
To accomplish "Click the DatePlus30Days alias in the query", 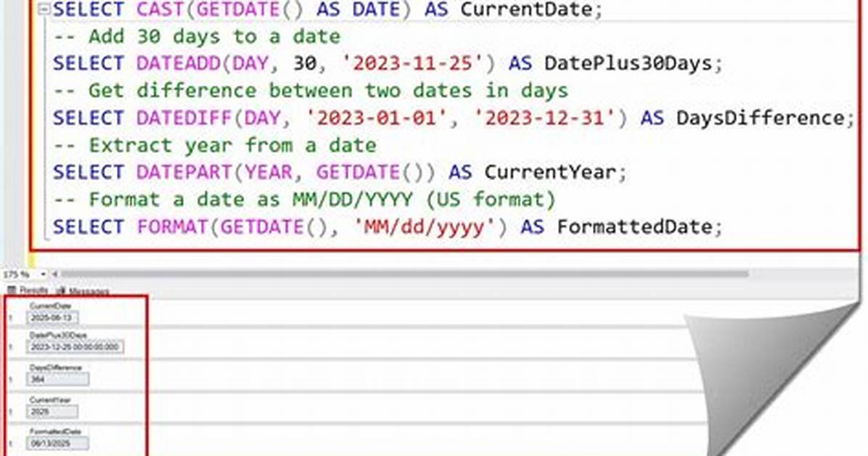I will click(628, 63).
